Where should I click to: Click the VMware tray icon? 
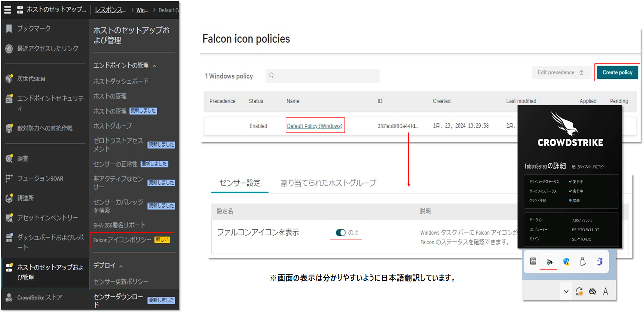coord(533,261)
